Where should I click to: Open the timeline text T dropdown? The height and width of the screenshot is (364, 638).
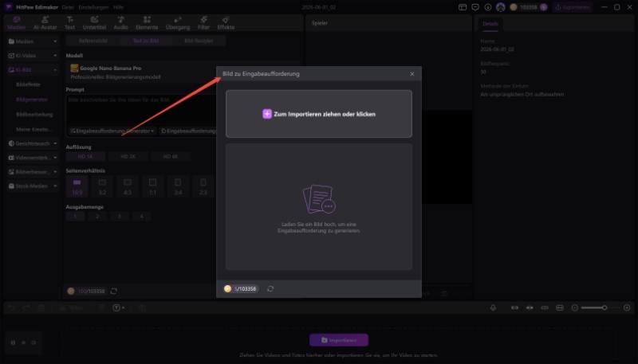118,308
